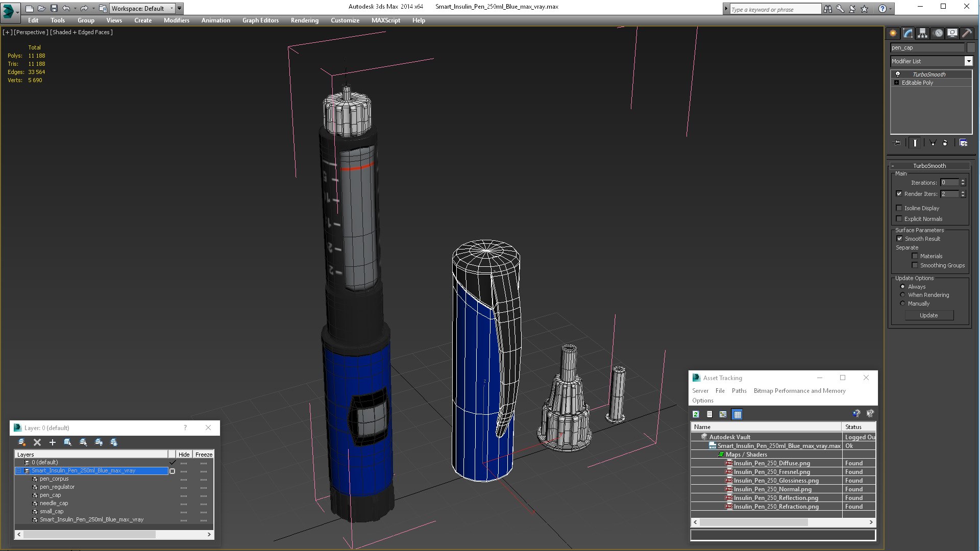Viewport: 980px width, 551px height.
Task: Click Refresh icon in Asset Tracking
Action: (x=696, y=414)
